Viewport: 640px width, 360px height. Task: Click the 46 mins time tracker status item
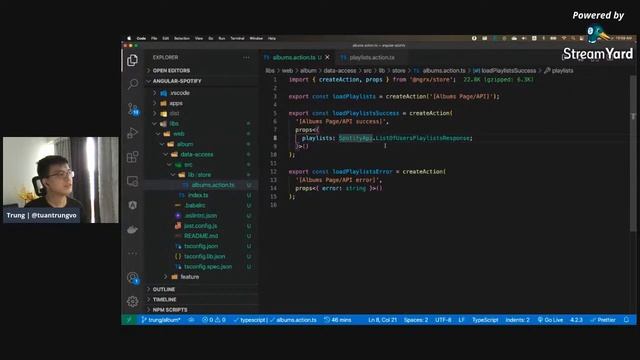(338, 320)
